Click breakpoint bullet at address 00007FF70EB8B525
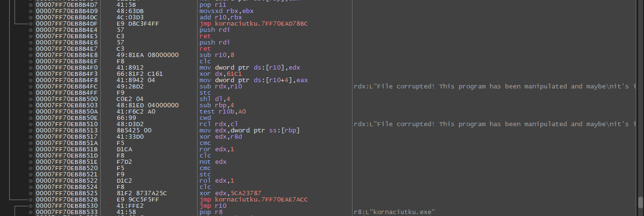Viewport: 644px width, 216px height. (31, 193)
